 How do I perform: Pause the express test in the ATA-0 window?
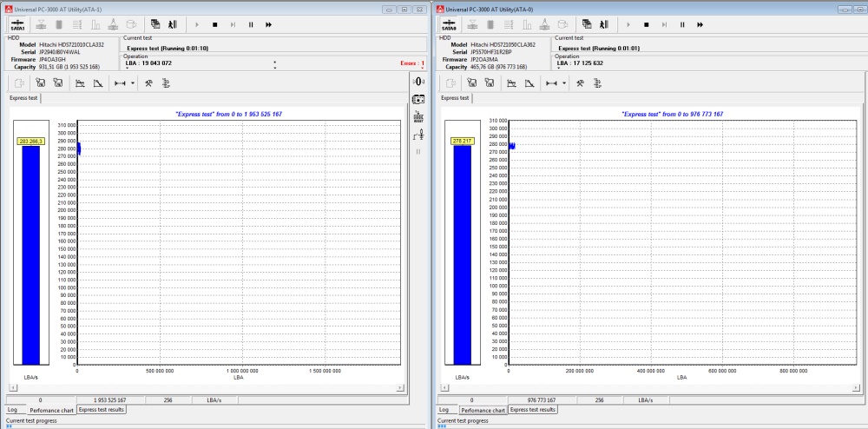[682, 24]
